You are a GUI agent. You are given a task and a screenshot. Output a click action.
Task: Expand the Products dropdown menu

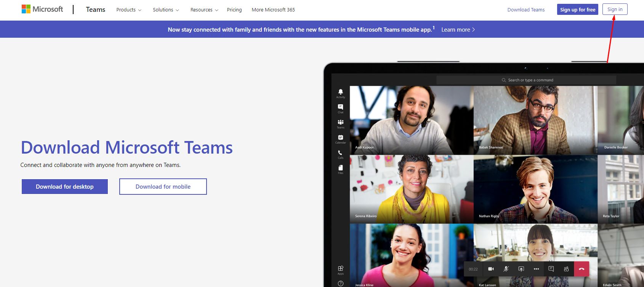tap(129, 10)
